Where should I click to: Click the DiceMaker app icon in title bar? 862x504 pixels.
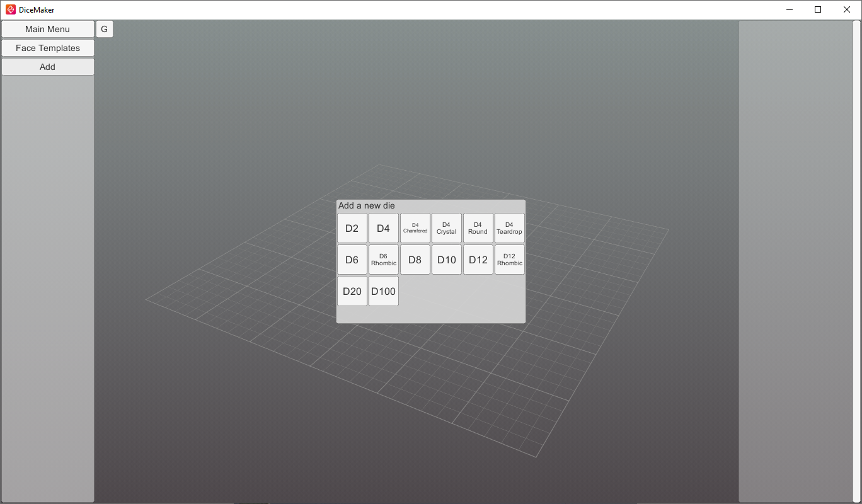tap(10, 9)
